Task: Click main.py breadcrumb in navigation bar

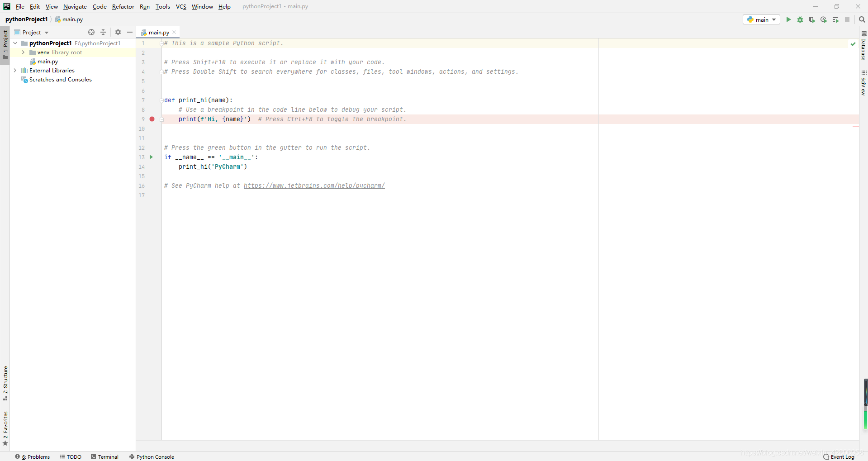Action: coord(69,19)
